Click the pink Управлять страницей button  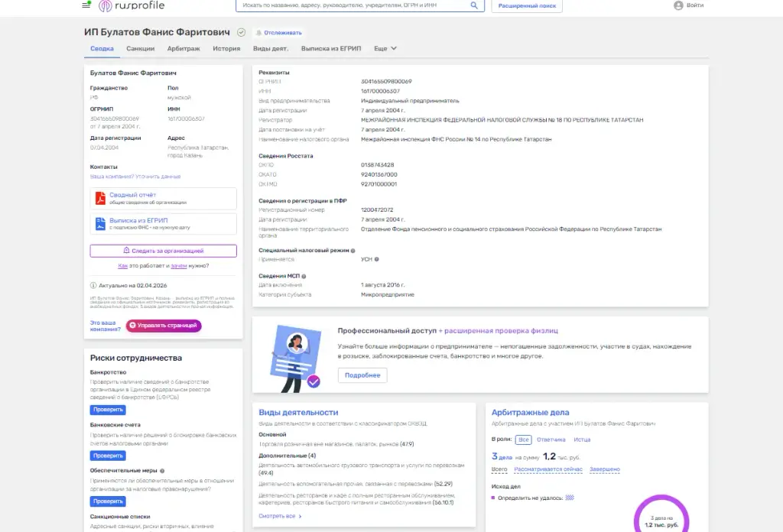point(164,326)
